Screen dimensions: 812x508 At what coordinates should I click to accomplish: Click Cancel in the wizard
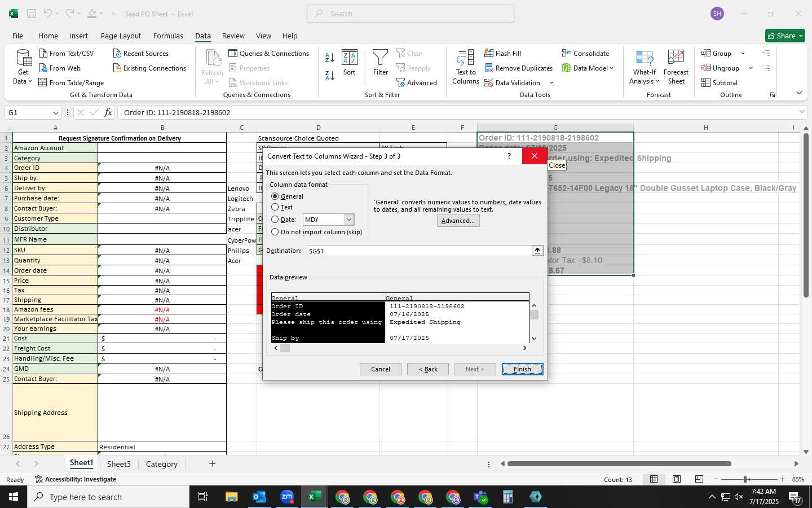(x=381, y=369)
